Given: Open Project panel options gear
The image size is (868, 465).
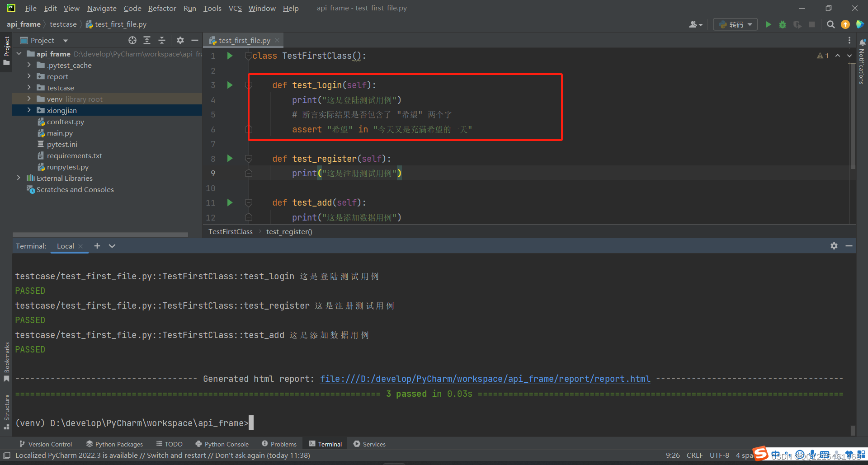Looking at the screenshot, I should coord(180,40).
